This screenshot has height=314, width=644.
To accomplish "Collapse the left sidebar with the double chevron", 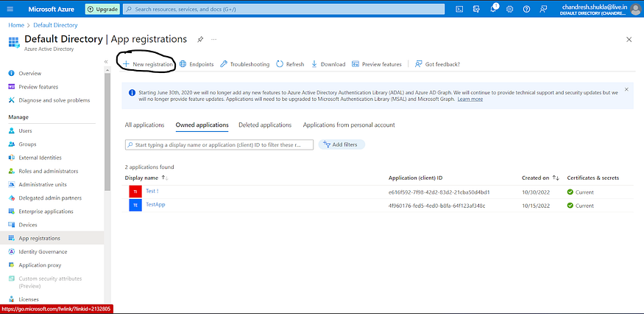I will click(x=106, y=61).
